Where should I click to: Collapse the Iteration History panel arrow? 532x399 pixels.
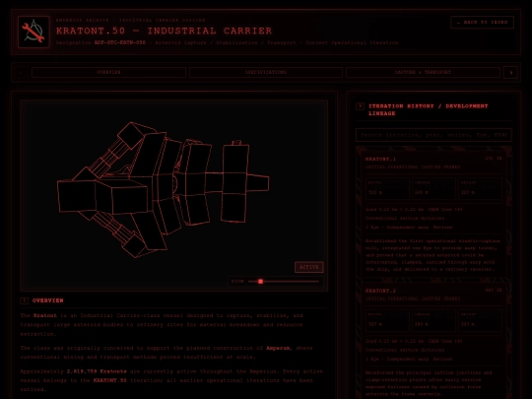360,106
